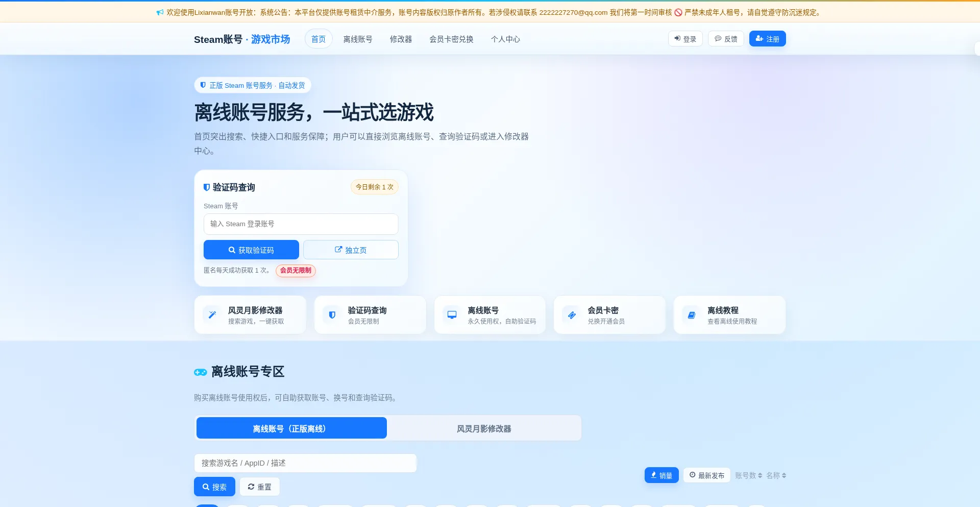
Task: Click the shield icon of 验证码查询 card
Action: 332,315
